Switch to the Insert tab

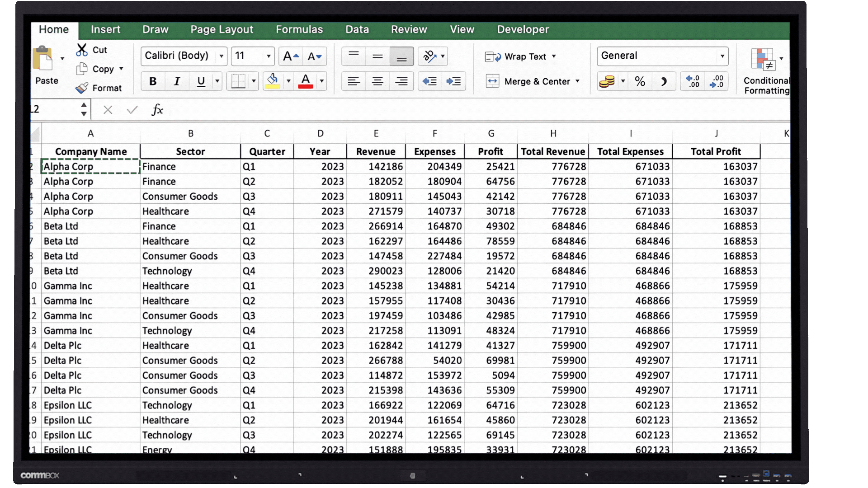[105, 30]
